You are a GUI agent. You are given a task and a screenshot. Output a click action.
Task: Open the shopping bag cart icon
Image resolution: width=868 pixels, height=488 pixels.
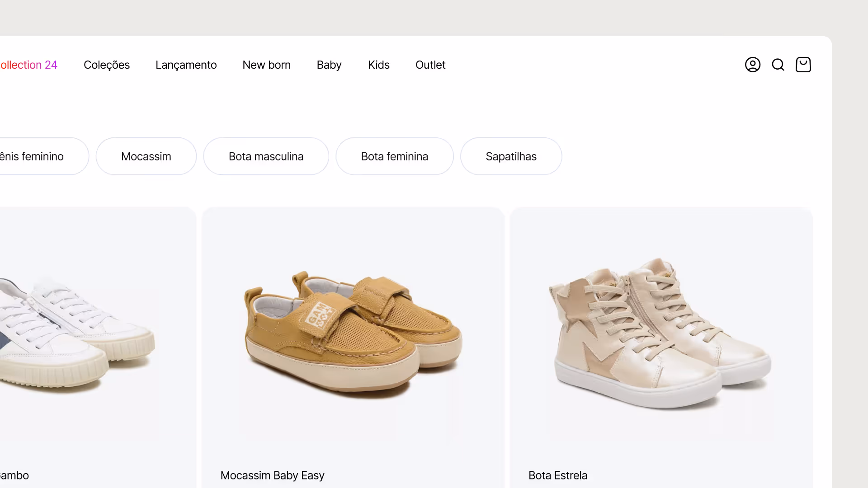pyautogui.click(x=803, y=65)
